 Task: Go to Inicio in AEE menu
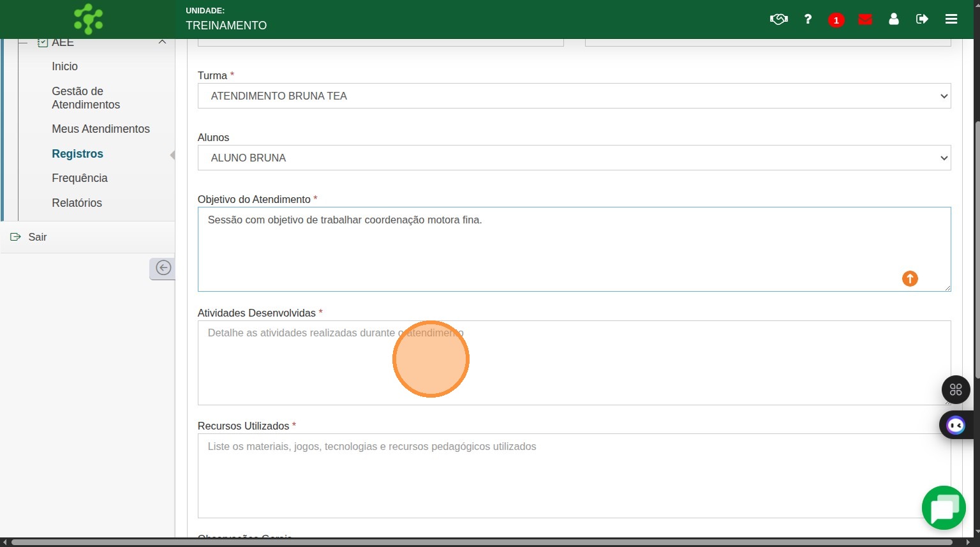tap(65, 66)
